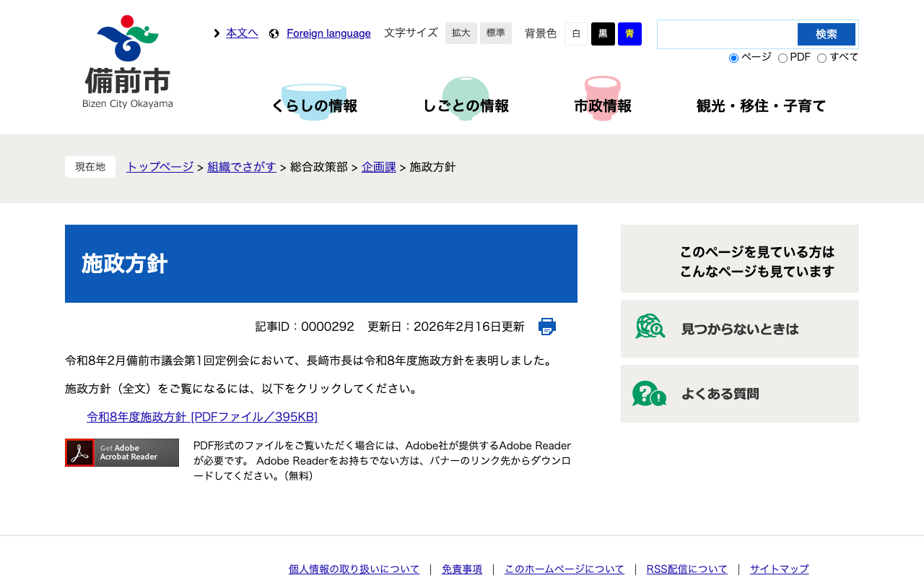The image size is (924, 578).
Task: Expand このページを見ている方は panel
Action: coord(740,259)
